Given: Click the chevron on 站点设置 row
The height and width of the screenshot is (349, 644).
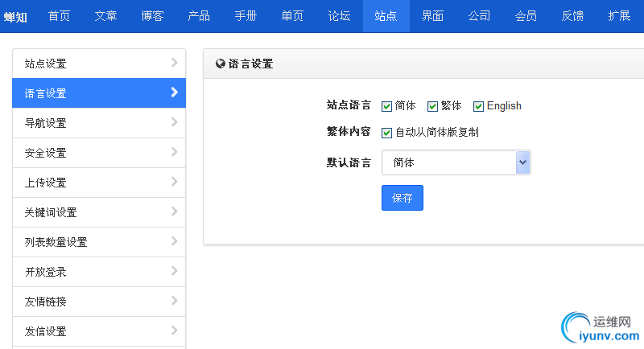Looking at the screenshot, I should pyautogui.click(x=175, y=63).
